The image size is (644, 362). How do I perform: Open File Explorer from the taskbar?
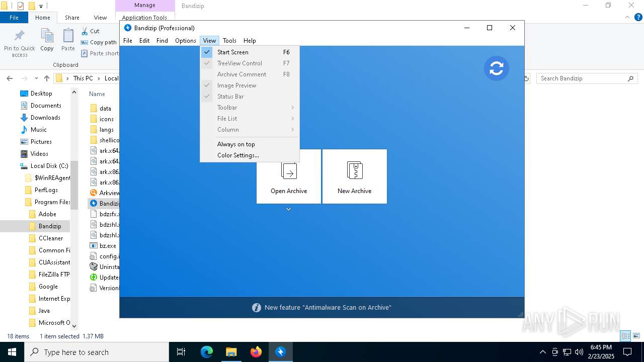coord(231,352)
